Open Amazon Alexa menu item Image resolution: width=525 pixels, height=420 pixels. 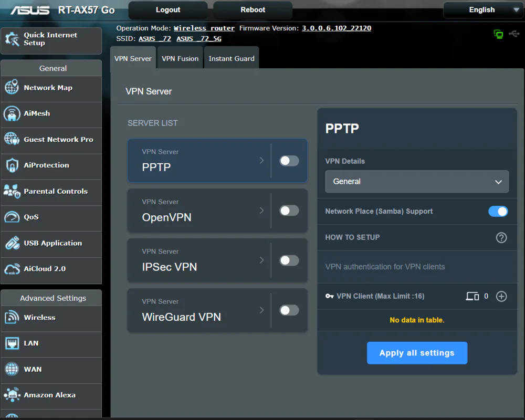point(51,395)
